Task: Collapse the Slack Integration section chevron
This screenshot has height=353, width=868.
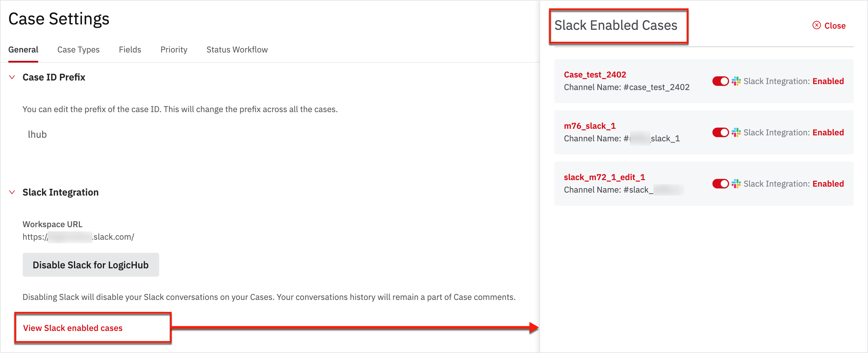Action: coord(12,192)
